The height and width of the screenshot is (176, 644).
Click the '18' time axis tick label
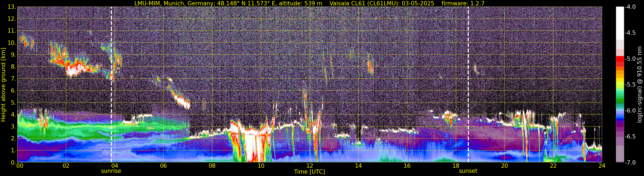(x=456, y=166)
